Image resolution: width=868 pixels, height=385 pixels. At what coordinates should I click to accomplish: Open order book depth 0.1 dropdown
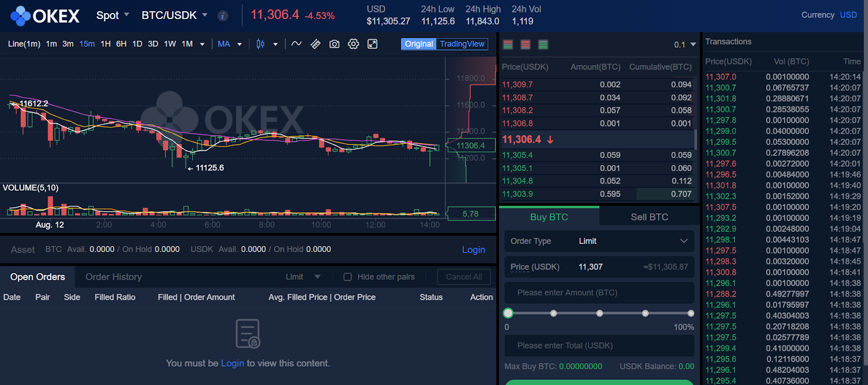685,45
